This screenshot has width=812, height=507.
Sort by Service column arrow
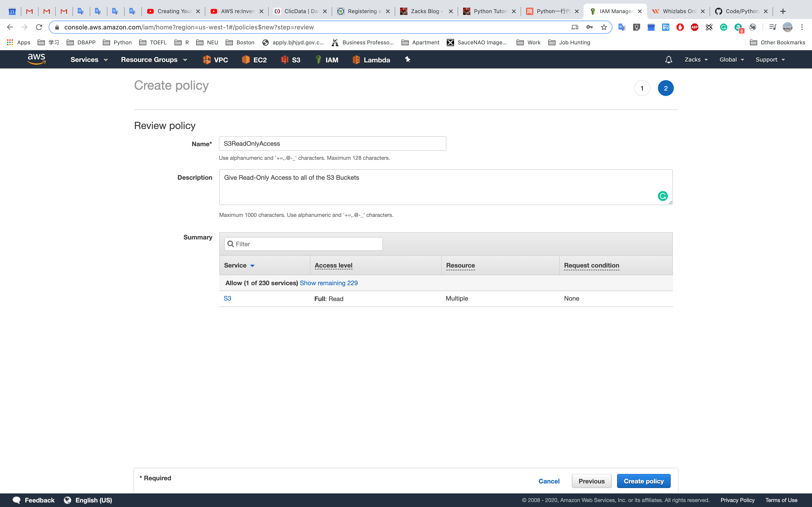coord(252,265)
